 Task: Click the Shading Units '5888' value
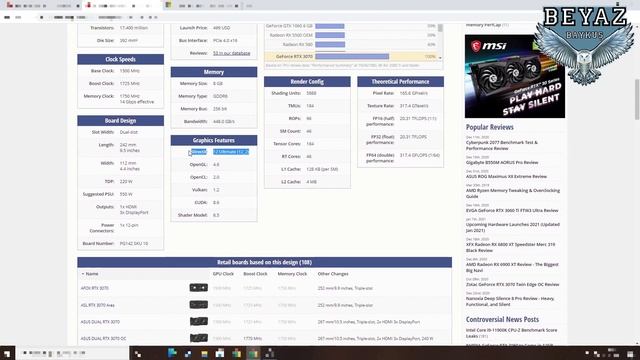(x=311, y=93)
